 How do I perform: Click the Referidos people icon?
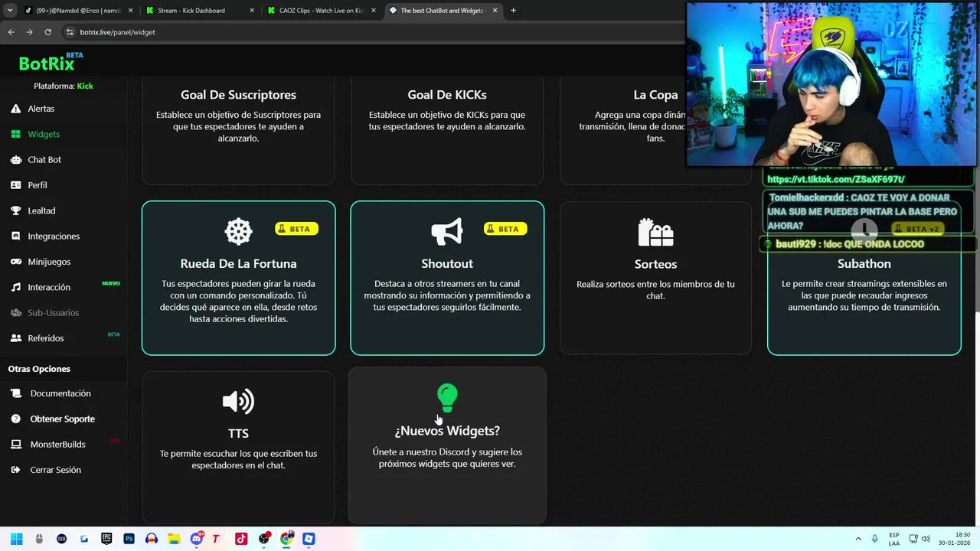[x=15, y=338]
